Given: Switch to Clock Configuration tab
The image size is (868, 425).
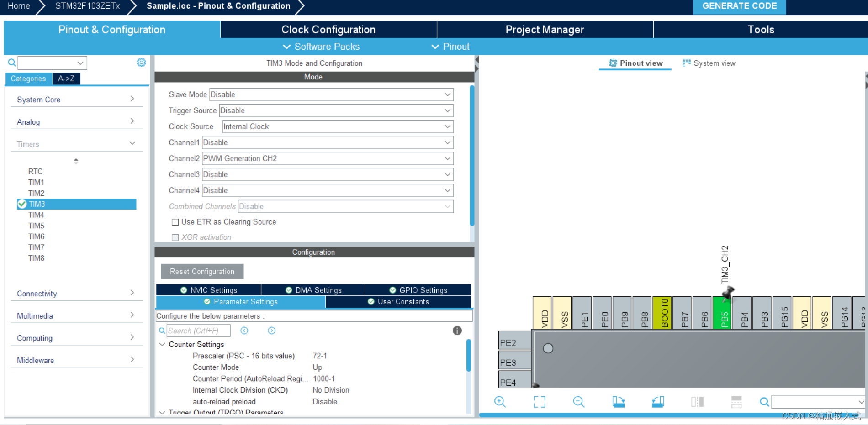Looking at the screenshot, I should pos(328,30).
